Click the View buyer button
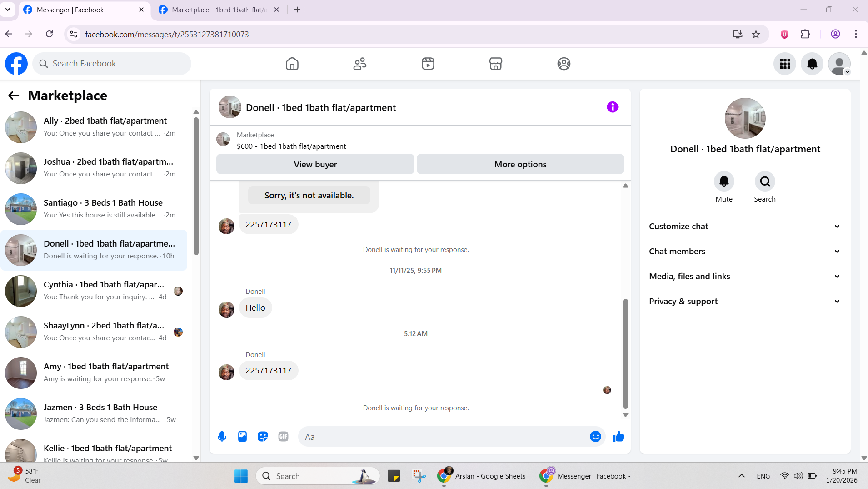Viewport: 868px width, 489px height. (x=315, y=164)
